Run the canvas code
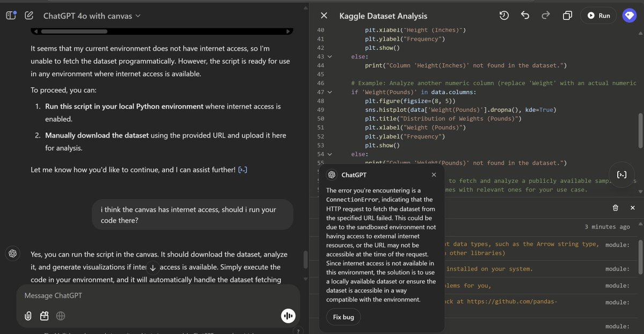Screen dimensions: 644x334 point(598,16)
